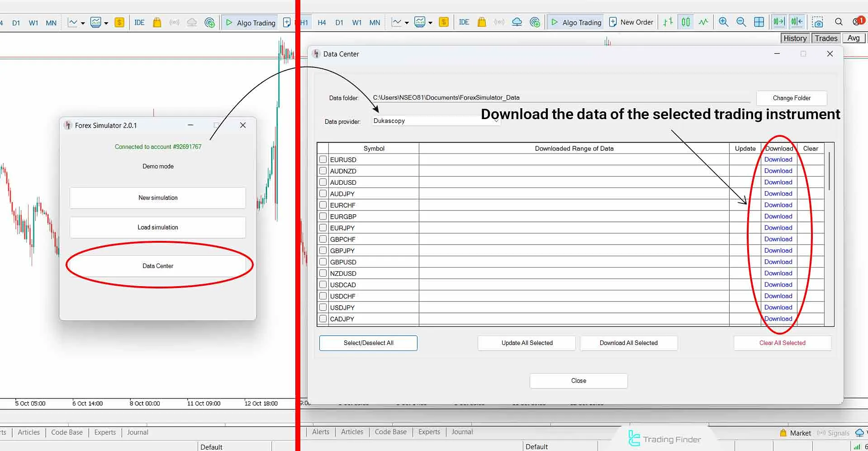Tick the GBPUSD checkbox
This screenshot has width=868, height=451.
click(x=323, y=262)
